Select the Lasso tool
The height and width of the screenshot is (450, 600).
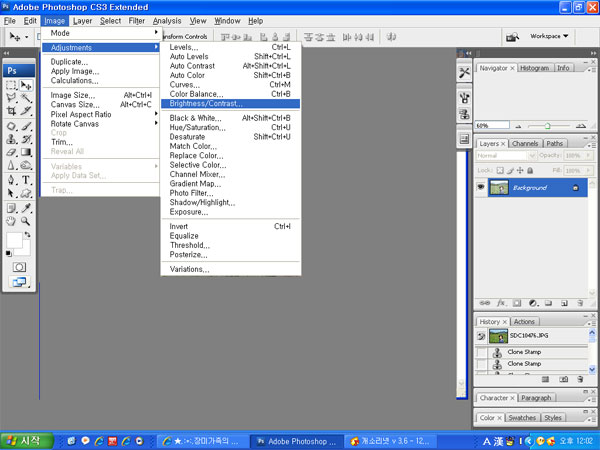pyautogui.click(x=11, y=98)
